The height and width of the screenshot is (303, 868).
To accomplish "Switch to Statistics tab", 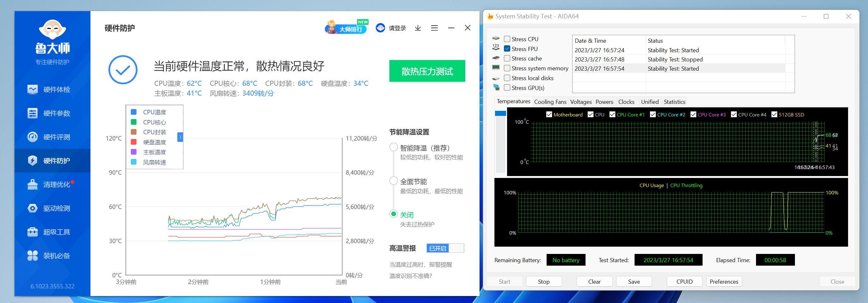I will [674, 102].
